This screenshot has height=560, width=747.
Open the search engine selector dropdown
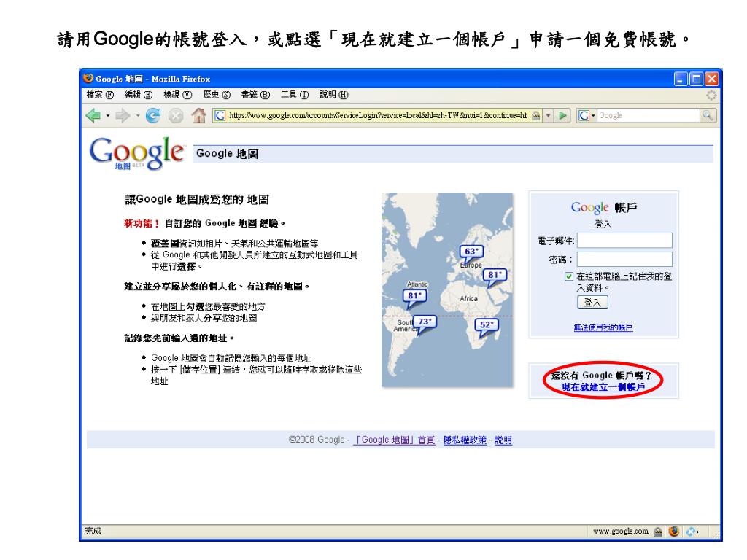(593, 116)
